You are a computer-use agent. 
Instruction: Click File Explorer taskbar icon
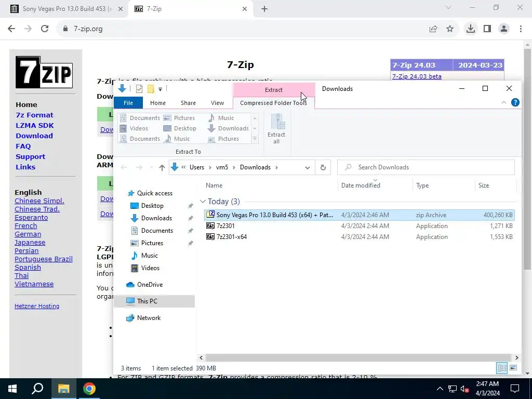(63, 389)
